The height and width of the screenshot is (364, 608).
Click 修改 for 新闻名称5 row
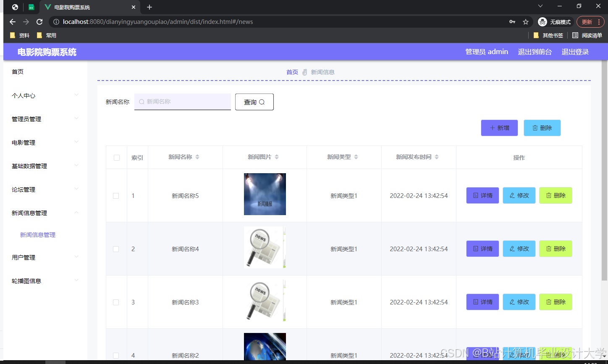tap(519, 195)
